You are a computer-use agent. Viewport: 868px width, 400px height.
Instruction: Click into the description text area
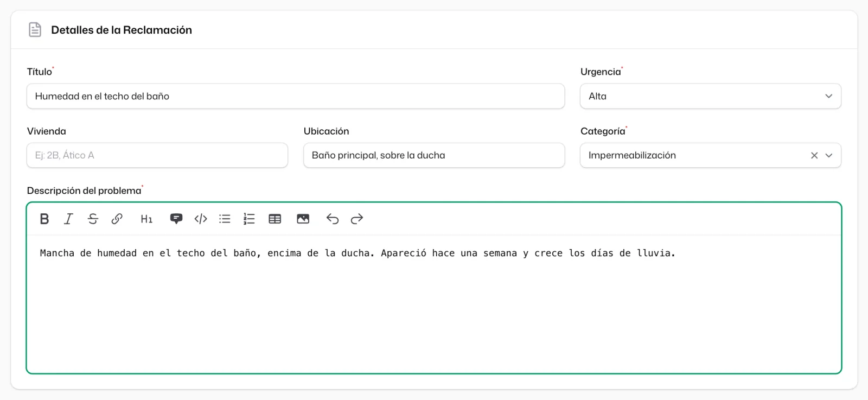point(434,303)
